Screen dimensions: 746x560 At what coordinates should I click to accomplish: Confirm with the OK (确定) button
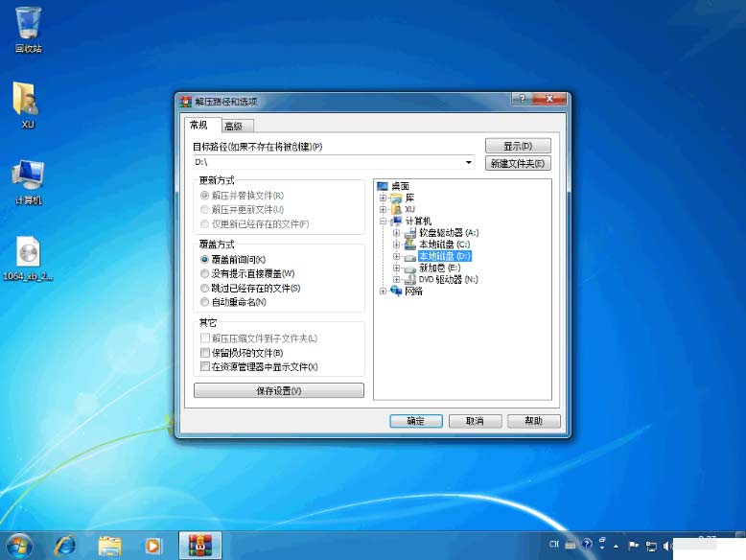pos(416,421)
